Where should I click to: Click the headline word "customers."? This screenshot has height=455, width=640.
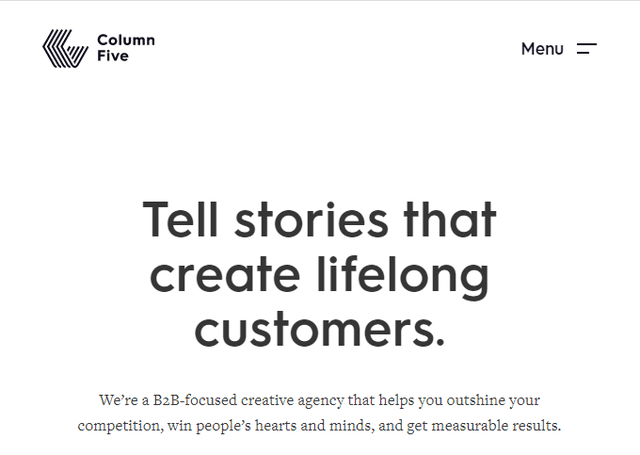coord(320,329)
